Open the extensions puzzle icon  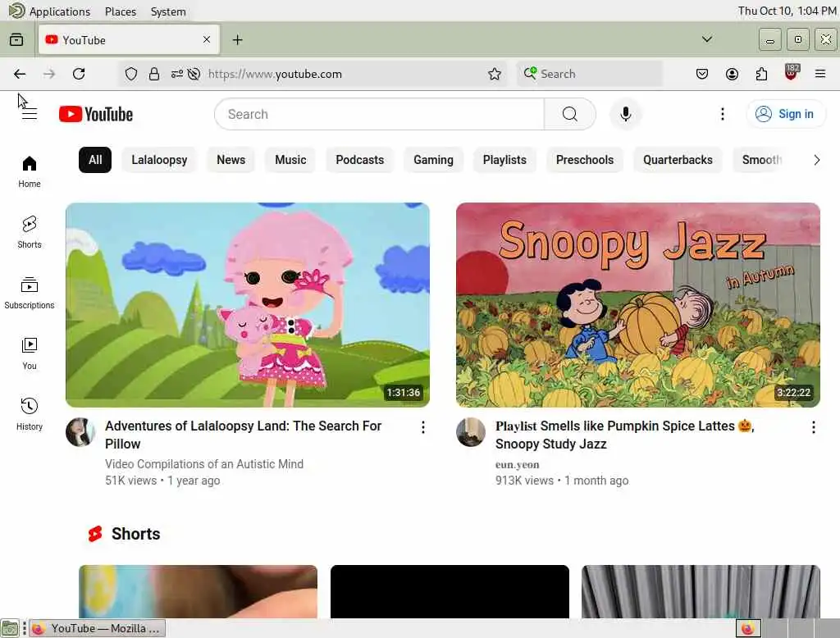(761, 74)
